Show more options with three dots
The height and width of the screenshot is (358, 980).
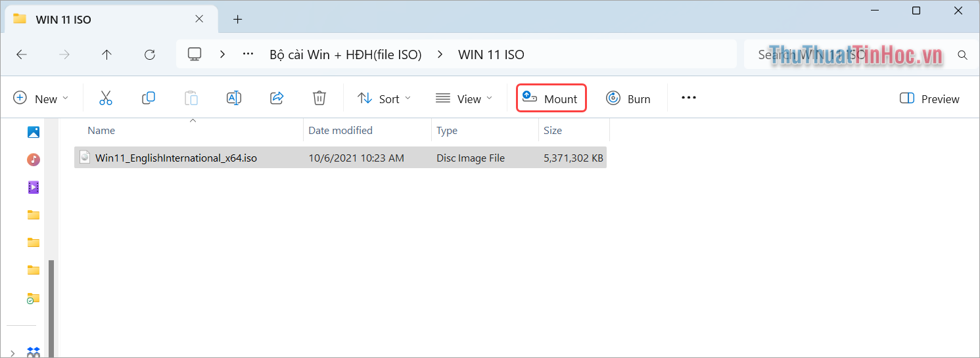(688, 98)
